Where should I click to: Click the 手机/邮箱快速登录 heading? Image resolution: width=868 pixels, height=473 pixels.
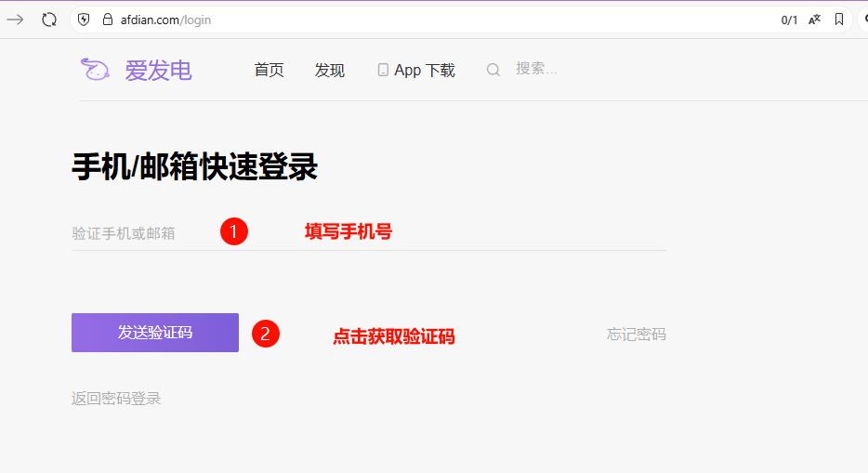(195, 166)
